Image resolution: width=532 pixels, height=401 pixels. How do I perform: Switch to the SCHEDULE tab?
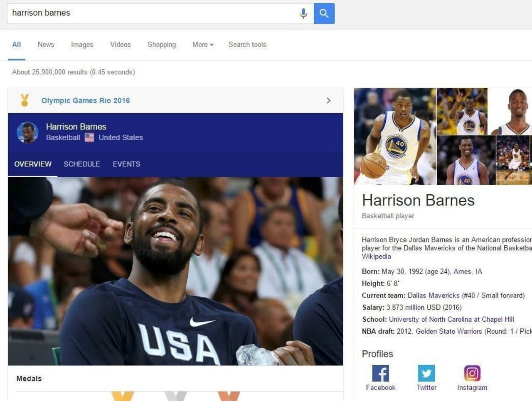[x=82, y=164]
